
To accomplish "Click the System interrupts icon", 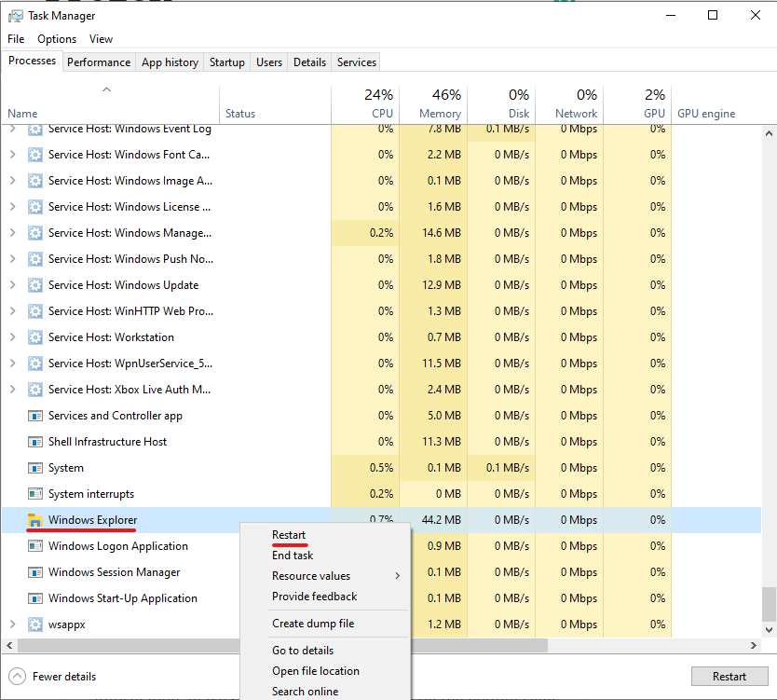I will click(34, 494).
